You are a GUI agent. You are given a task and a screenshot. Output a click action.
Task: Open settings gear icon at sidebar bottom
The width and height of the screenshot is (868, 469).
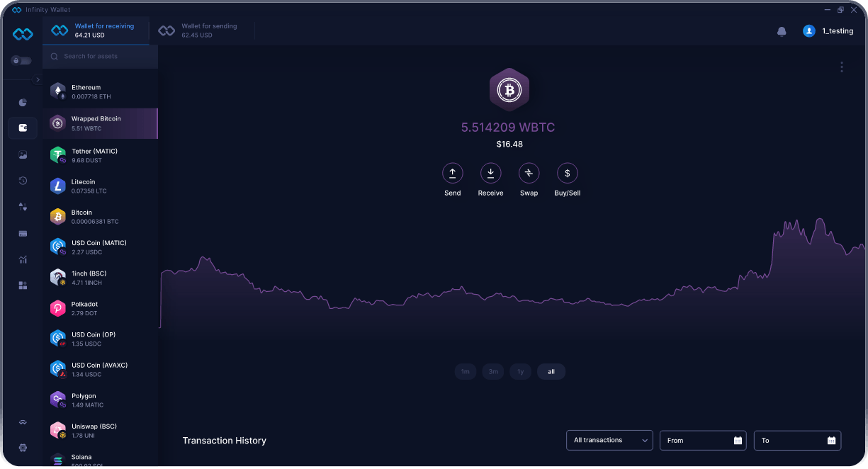pyautogui.click(x=23, y=448)
